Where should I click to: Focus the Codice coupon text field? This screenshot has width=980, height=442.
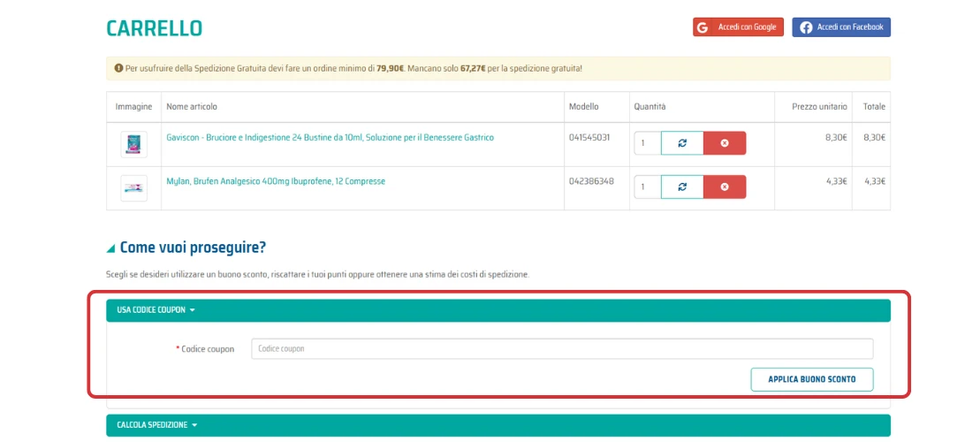[562, 349]
